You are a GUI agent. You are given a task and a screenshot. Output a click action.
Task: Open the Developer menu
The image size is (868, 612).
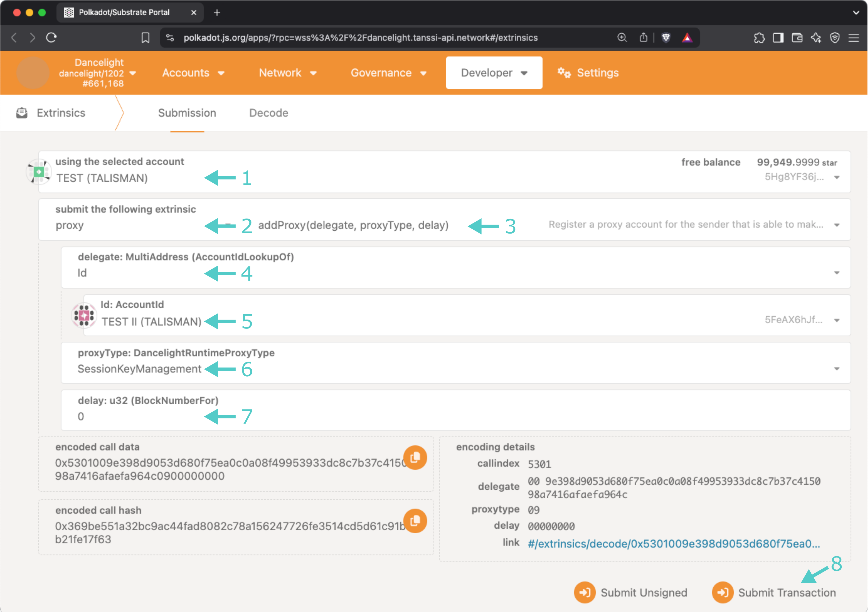click(494, 73)
